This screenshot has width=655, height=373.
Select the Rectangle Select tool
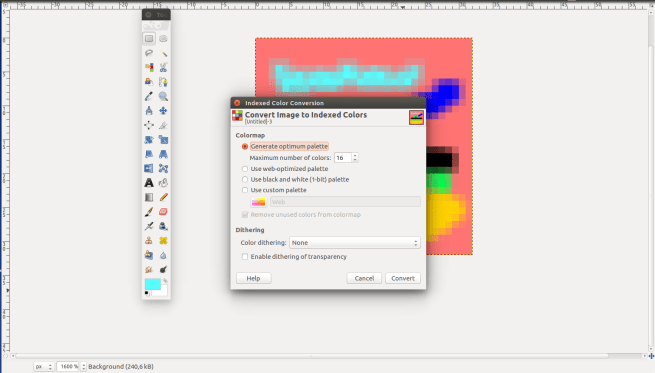[x=149, y=38]
